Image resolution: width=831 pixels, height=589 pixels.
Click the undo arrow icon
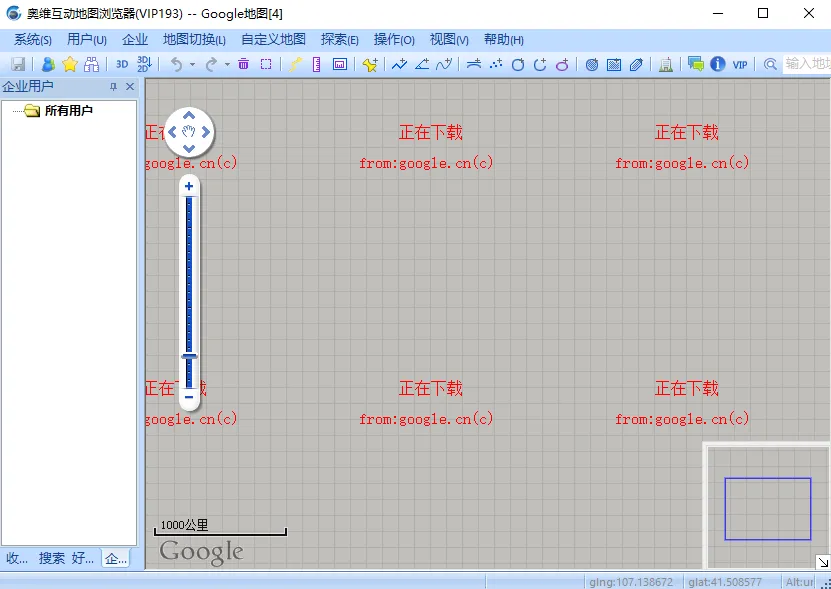176,64
